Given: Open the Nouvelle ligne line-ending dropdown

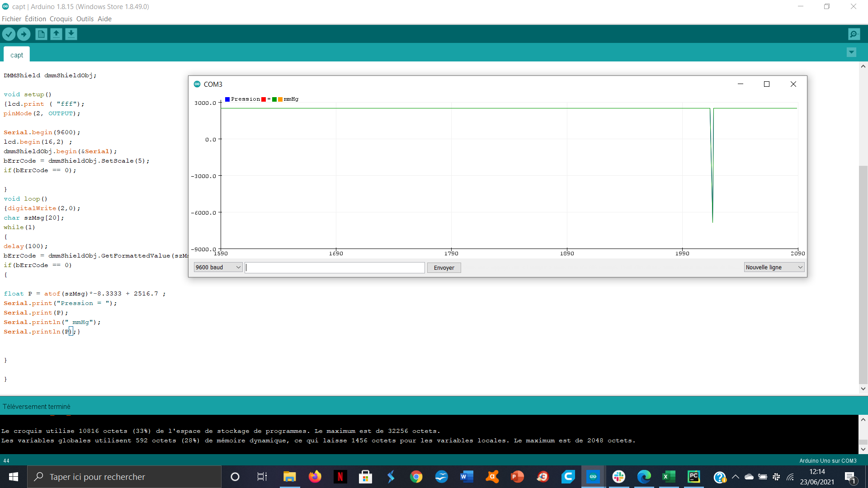Looking at the screenshot, I should point(774,267).
